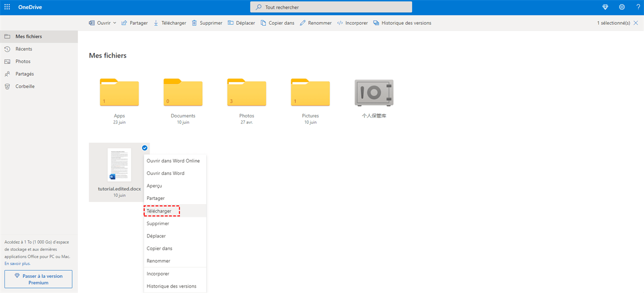644x293 pixels.
Task: Click Incorporer embed icon in toolbar
Action: 340,23
